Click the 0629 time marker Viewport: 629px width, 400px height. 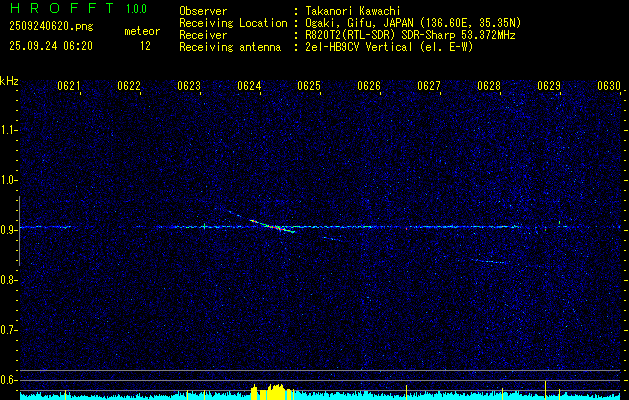pyautogui.click(x=549, y=86)
